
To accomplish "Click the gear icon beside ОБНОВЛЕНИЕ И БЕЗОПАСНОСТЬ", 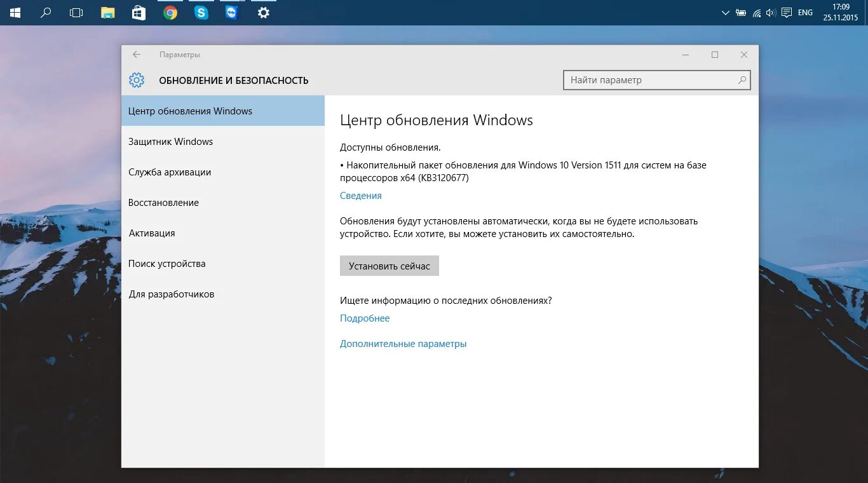I will (137, 80).
